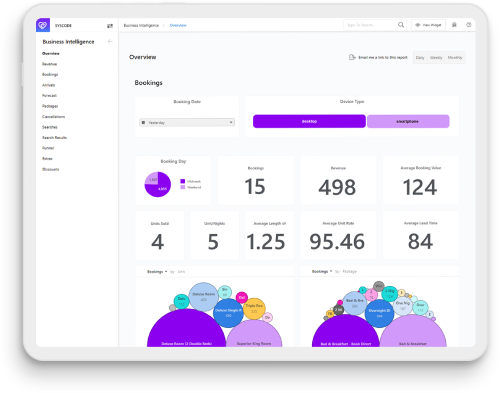The width and height of the screenshot is (500, 393).
Task: Open the help icon at top right
Action: 469,25
